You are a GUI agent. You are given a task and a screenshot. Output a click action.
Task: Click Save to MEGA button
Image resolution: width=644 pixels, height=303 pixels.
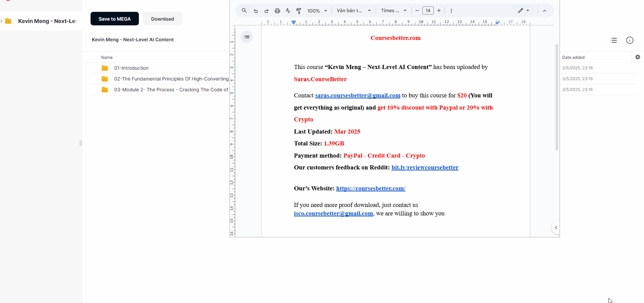(x=115, y=19)
